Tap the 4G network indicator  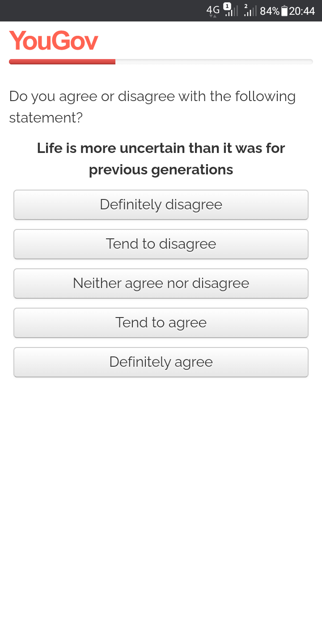pos(213,11)
